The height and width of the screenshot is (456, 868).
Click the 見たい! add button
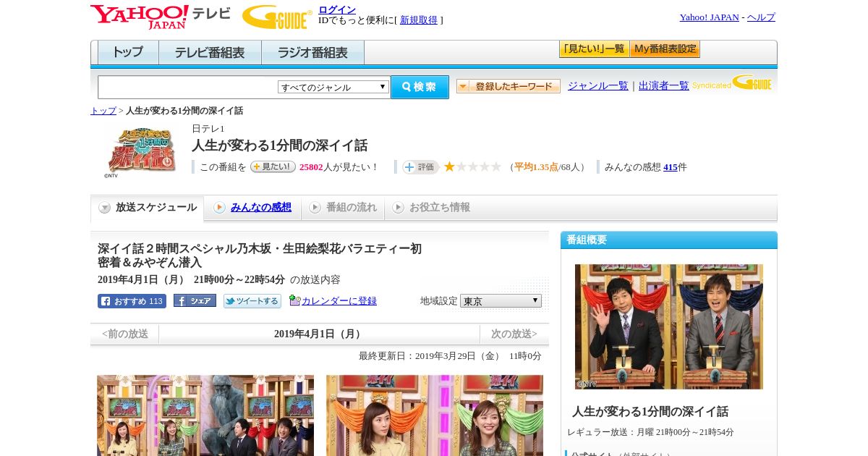[273, 166]
